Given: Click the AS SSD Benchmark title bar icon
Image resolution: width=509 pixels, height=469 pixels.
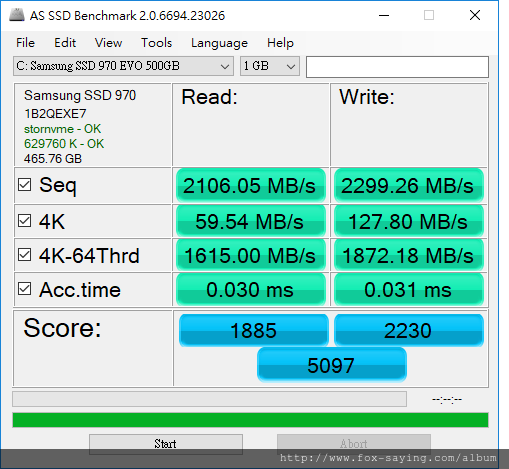Looking at the screenshot, I should pyautogui.click(x=17, y=15).
